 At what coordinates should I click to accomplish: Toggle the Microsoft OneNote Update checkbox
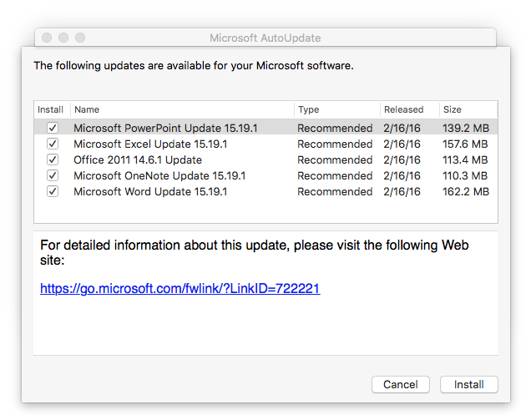(53, 175)
